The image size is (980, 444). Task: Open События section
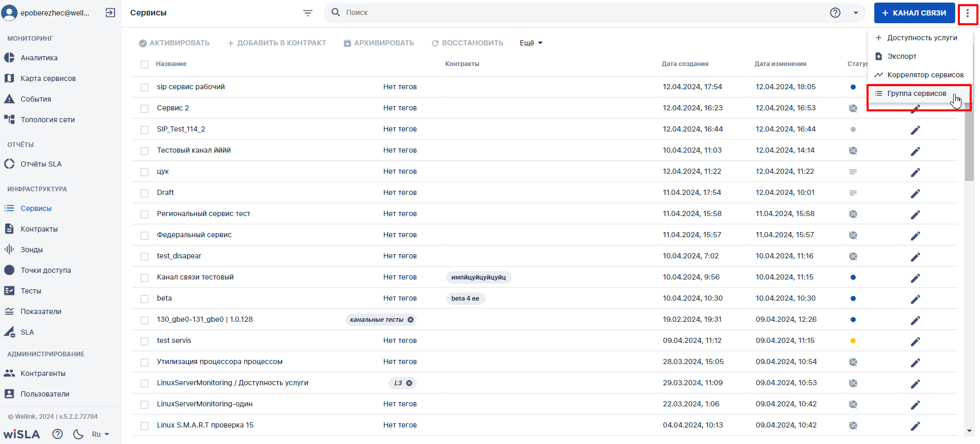[x=36, y=99]
